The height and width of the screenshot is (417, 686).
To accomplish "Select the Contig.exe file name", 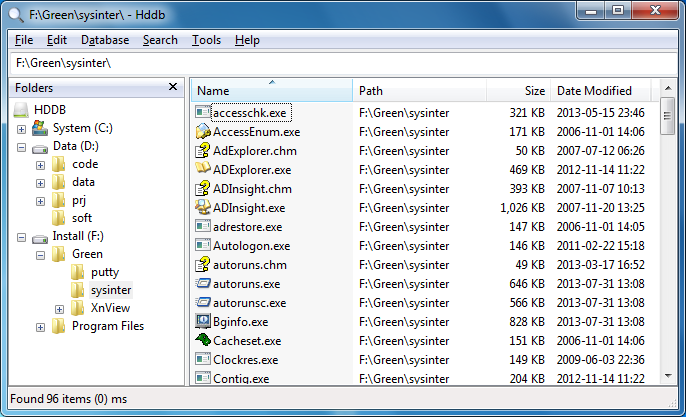I will (241, 378).
